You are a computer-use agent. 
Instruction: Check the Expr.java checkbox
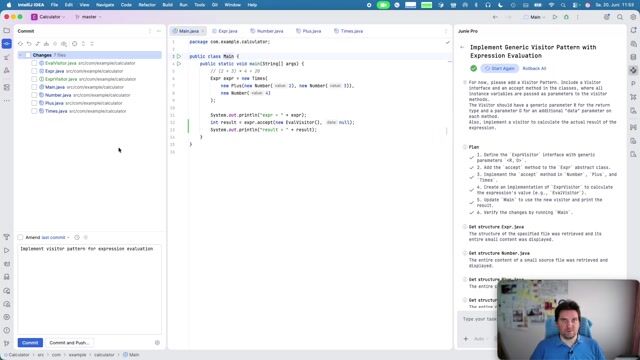[x=34, y=71]
